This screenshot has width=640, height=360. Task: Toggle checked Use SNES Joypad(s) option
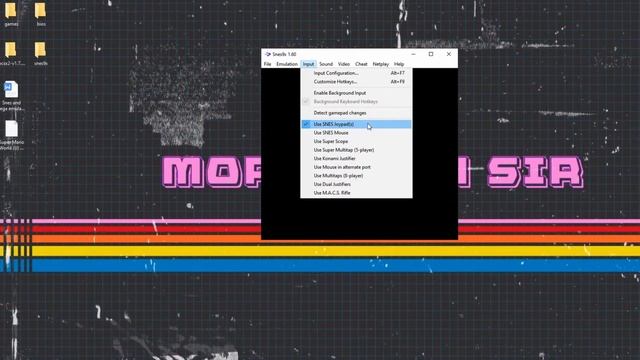(356, 124)
